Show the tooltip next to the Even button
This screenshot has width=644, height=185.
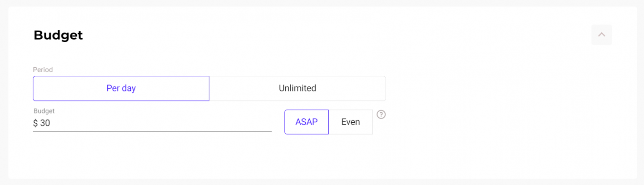pyautogui.click(x=381, y=115)
